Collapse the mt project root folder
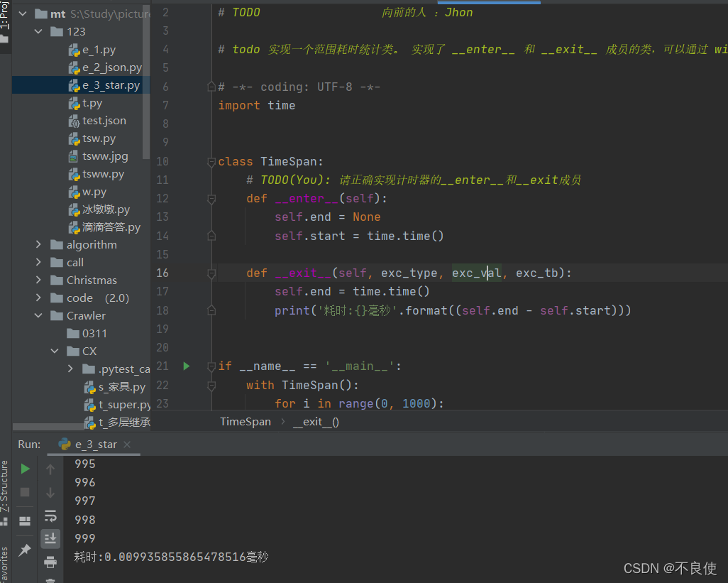The image size is (728, 583). point(23,14)
